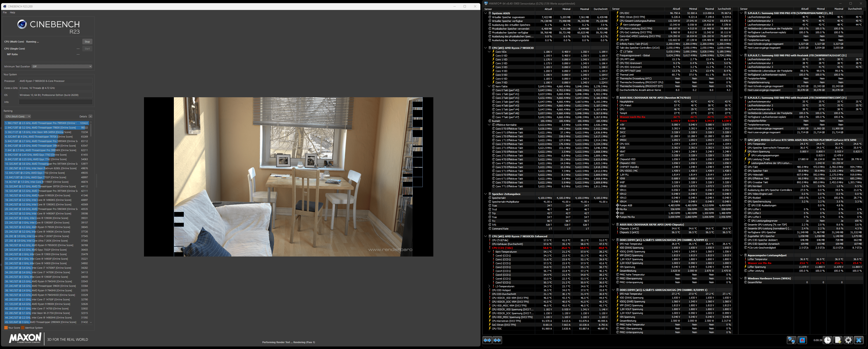Viewport: 868px width, 349px height.
Task: Stop the running multi core test
Action: [87, 41]
